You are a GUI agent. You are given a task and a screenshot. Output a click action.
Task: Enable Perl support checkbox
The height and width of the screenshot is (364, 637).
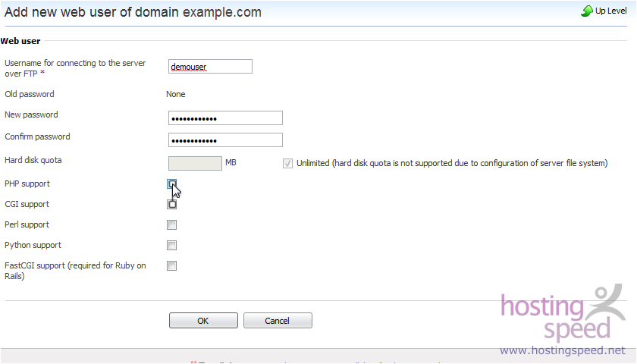pos(172,224)
